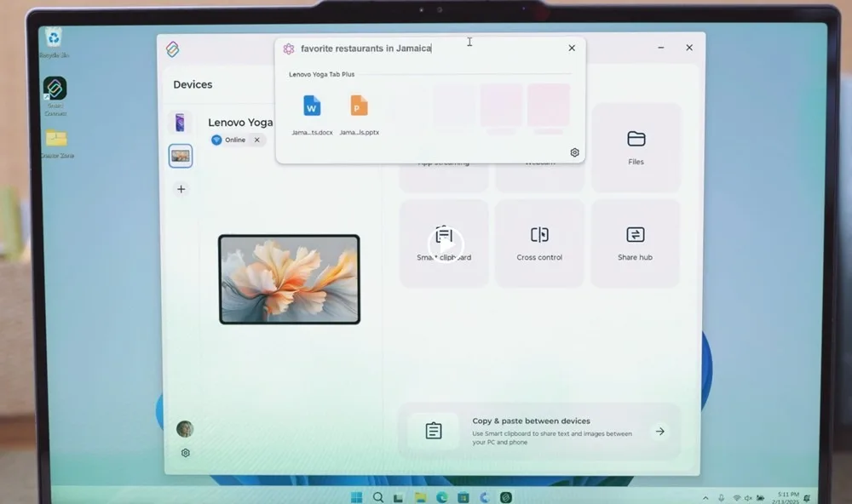Open the Recycle Bin desktop icon
This screenshot has height=504, width=852.
click(53, 43)
